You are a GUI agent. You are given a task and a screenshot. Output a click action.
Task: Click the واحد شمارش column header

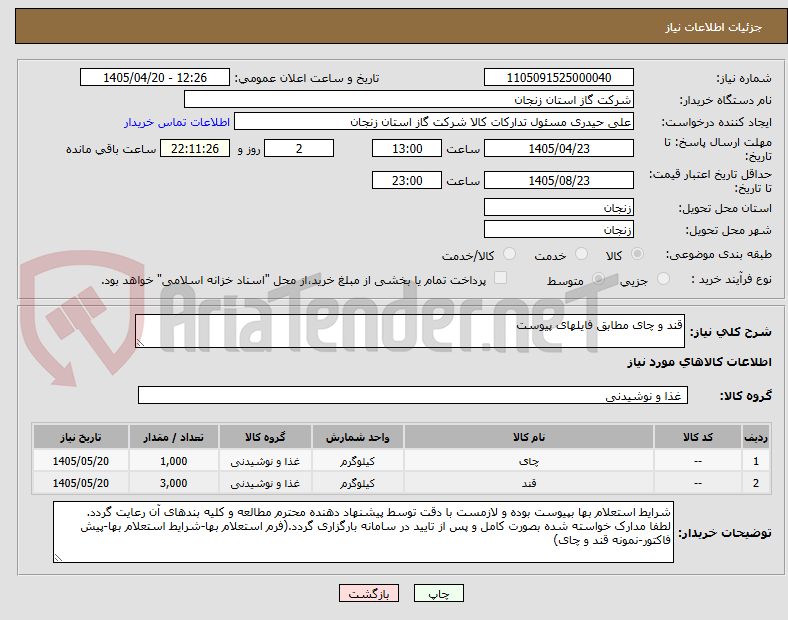[357, 437]
